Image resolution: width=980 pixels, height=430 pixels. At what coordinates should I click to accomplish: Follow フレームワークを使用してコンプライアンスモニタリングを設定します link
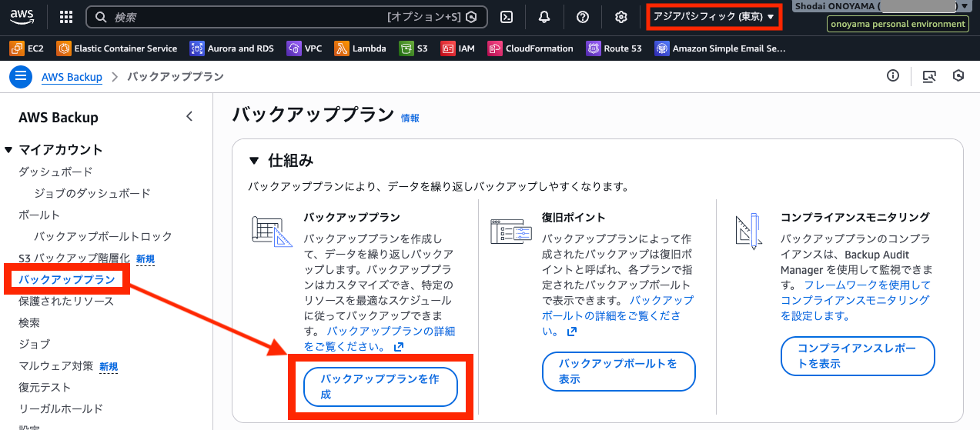(855, 300)
